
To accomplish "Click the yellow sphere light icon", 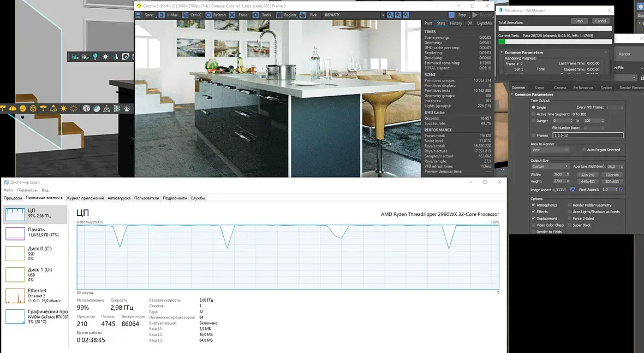I will tap(23, 109).
